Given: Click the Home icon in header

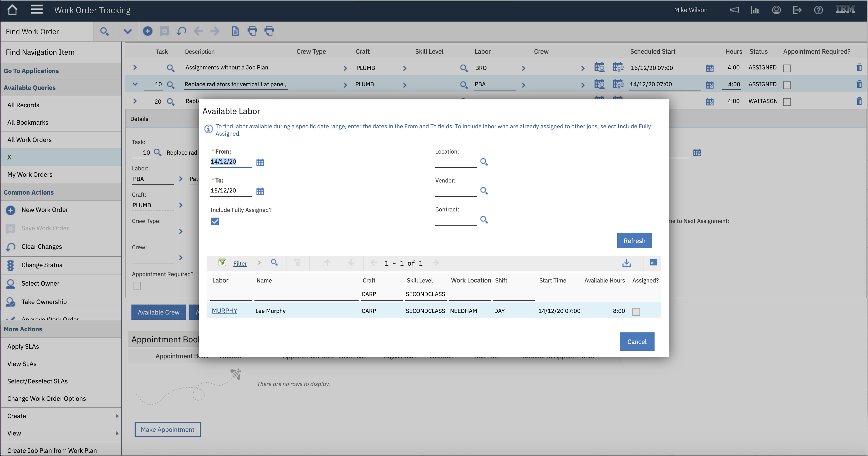Looking at the screenshot, I should coord(12,10).
